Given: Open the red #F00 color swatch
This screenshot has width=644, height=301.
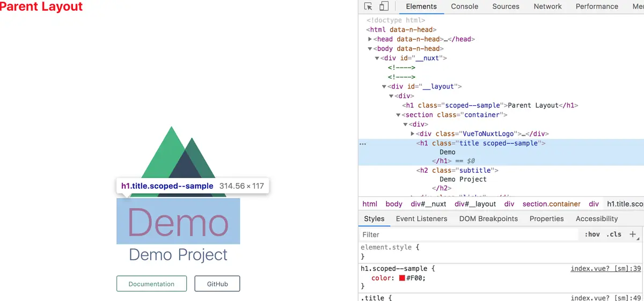Looking at the screenshot, I should click(401, 278).
